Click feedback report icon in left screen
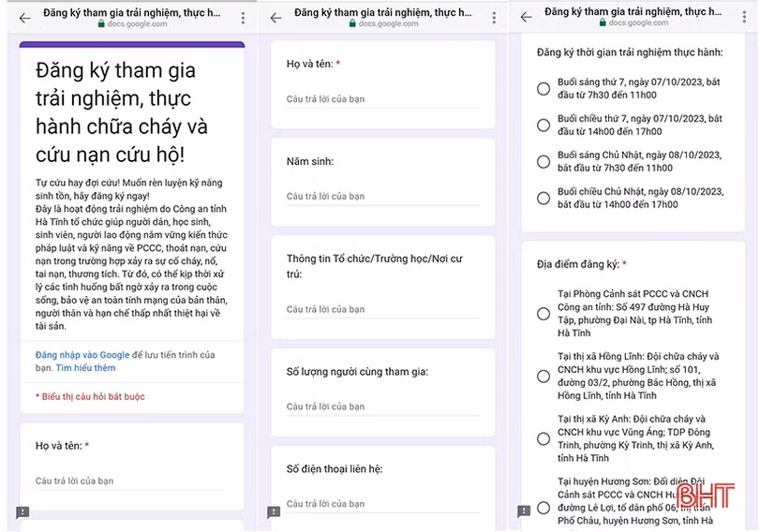This screenshot has height=532, width=759. pos(23,512)
